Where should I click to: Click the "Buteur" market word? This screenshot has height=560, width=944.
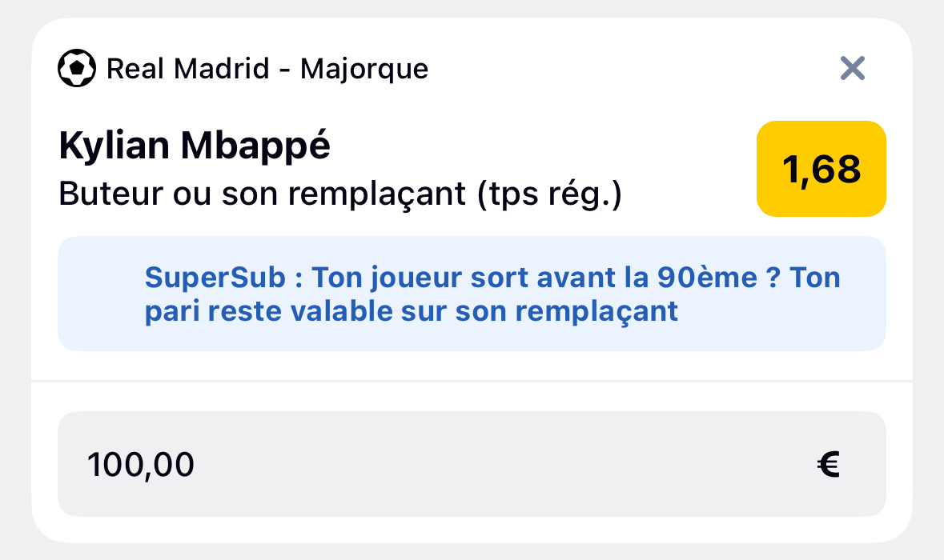coord(110,194)
